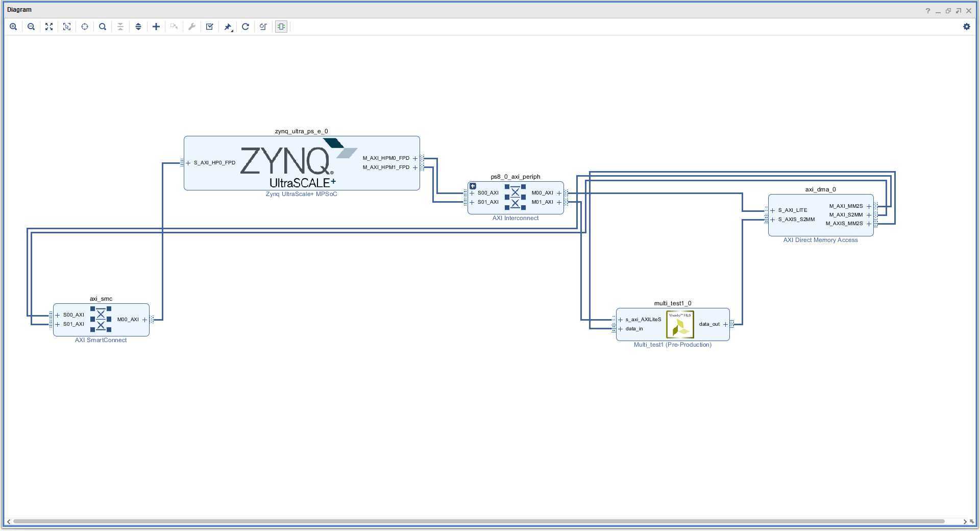This screenshot has height=531, width=980.
Task: Expand the s_axi_AXILiteS port
Action: click(621, 320)
